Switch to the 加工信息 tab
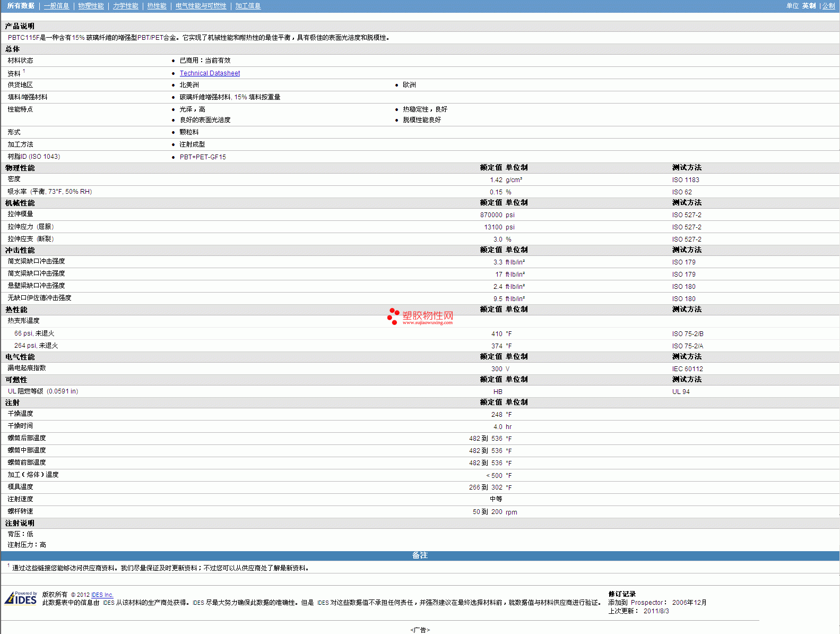The image size is (840, 634). click(x=248, y=6)
